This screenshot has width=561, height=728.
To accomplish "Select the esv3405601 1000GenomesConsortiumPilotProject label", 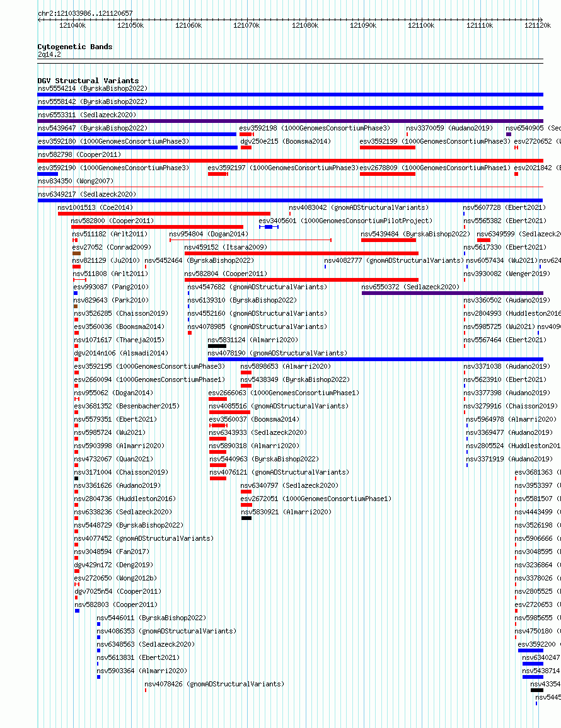I will point(345,221).
